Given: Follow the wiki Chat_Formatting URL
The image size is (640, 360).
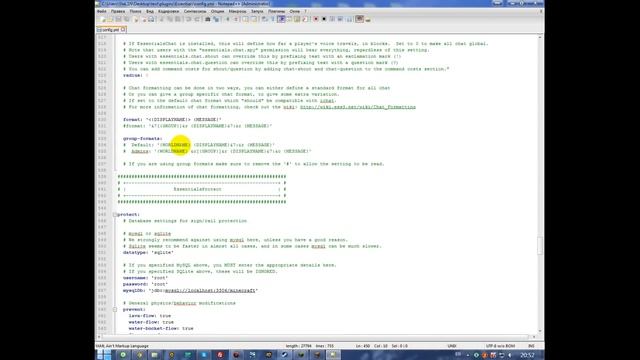Looking at the screenshot, I should (358, 107).
